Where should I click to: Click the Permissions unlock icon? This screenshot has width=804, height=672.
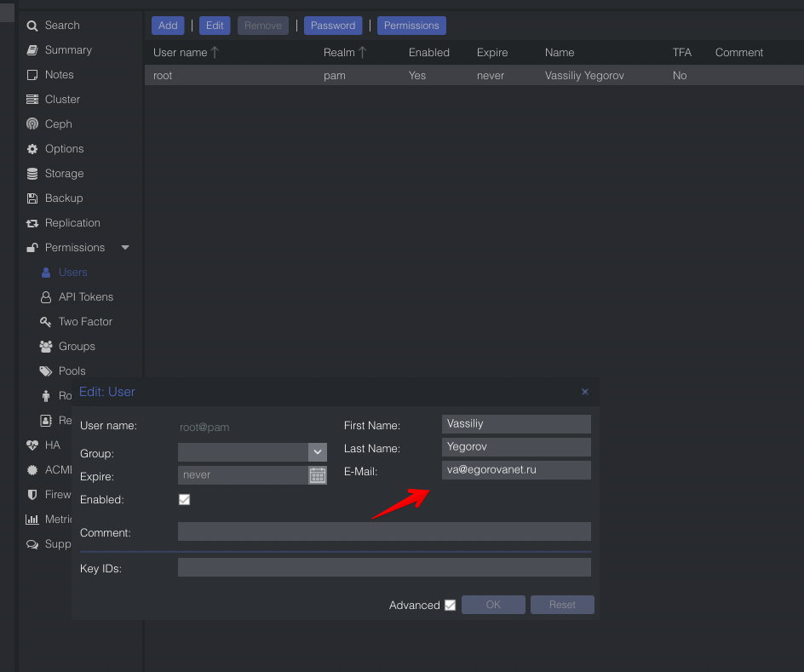click(32, 248)
